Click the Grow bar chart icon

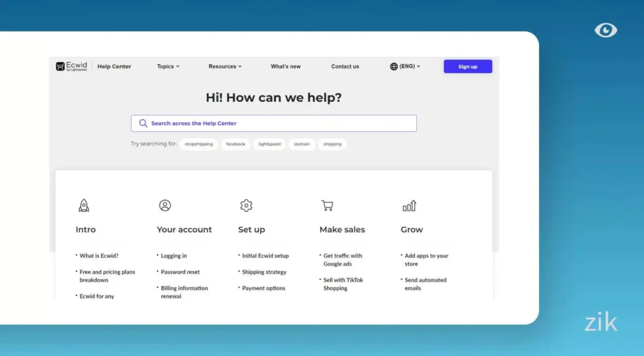point(409,206)
